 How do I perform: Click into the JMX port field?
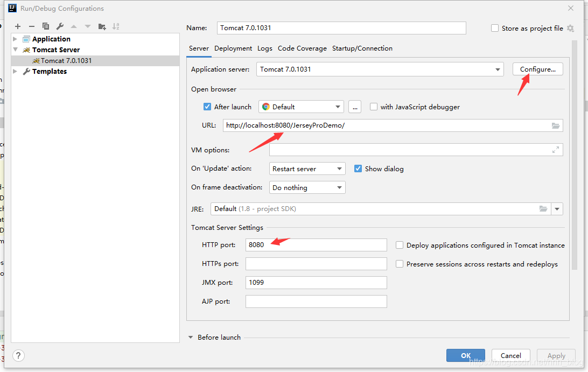(316, 283)
